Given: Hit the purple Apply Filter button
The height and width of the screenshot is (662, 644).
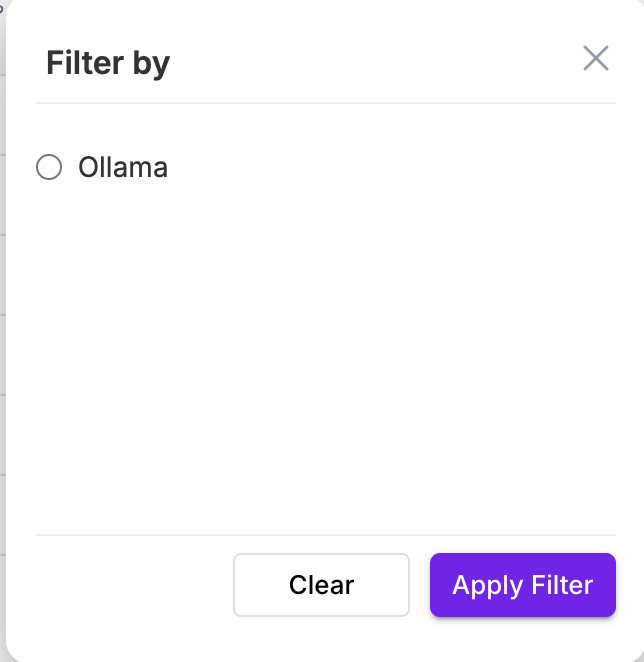Looking at the screenshot, I should [x=522, y=585].
